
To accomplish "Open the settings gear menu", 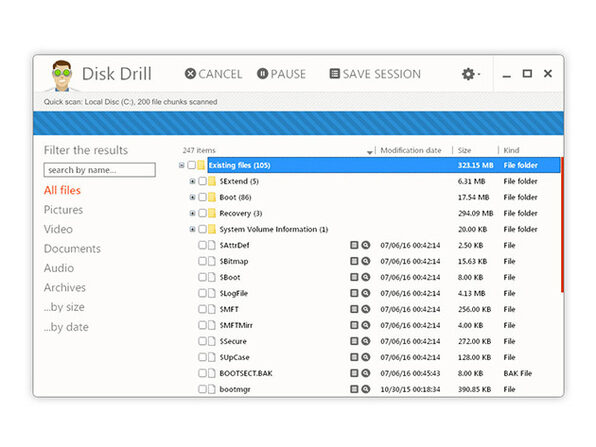I will (470, 74).
